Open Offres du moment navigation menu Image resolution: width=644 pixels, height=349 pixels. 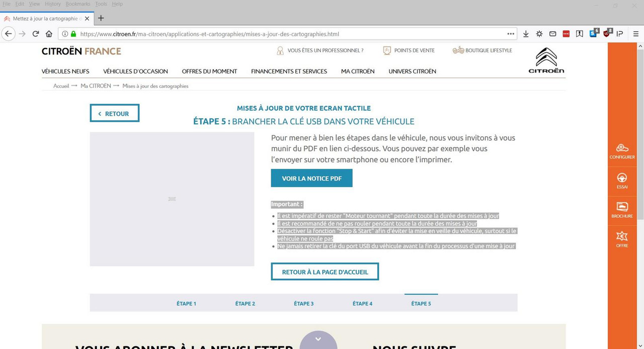tap(209, 71)
